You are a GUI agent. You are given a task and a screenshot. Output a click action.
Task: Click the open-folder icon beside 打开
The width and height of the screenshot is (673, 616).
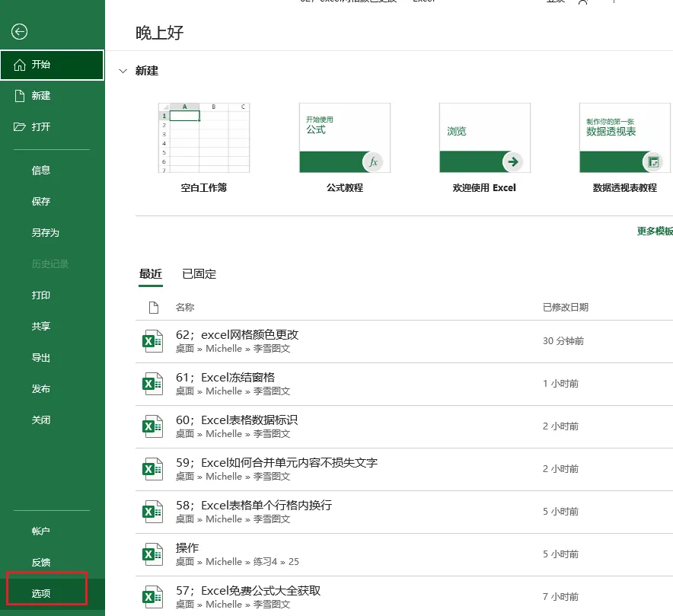19,126
